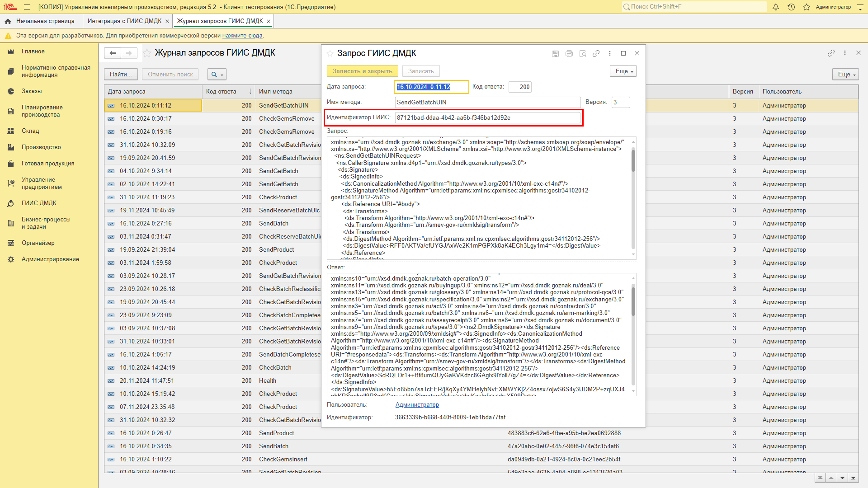
Task: Go back with the left arrow button
Action: tap(113, 53)
